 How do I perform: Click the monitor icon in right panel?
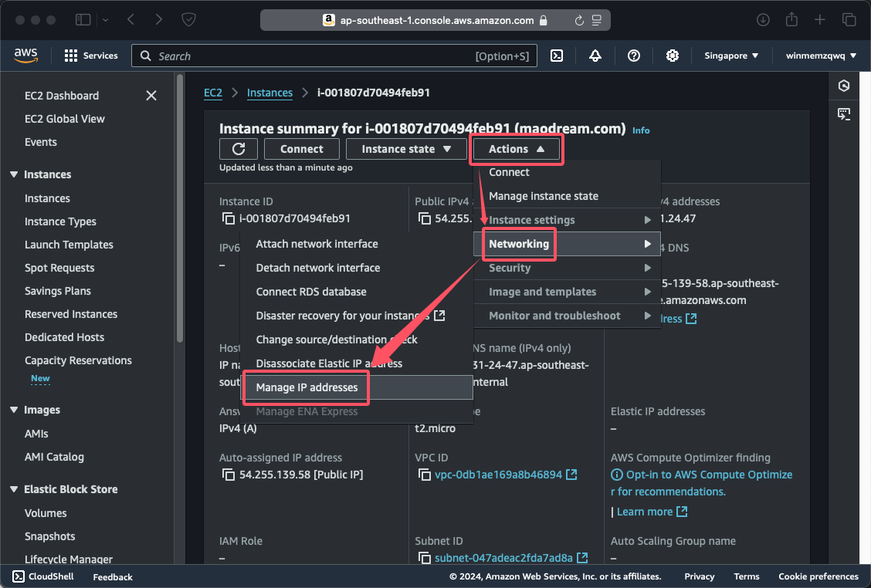pos(844,114)
